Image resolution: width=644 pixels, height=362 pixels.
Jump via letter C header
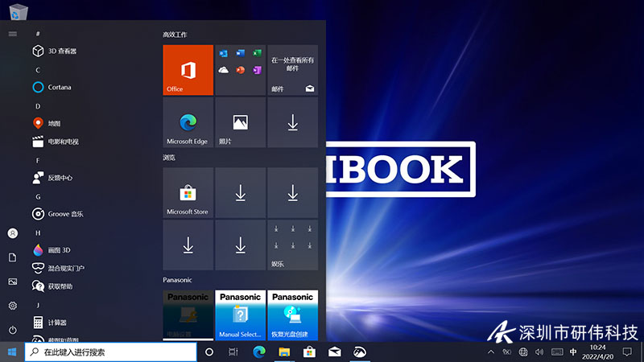(x=38, y=70)
